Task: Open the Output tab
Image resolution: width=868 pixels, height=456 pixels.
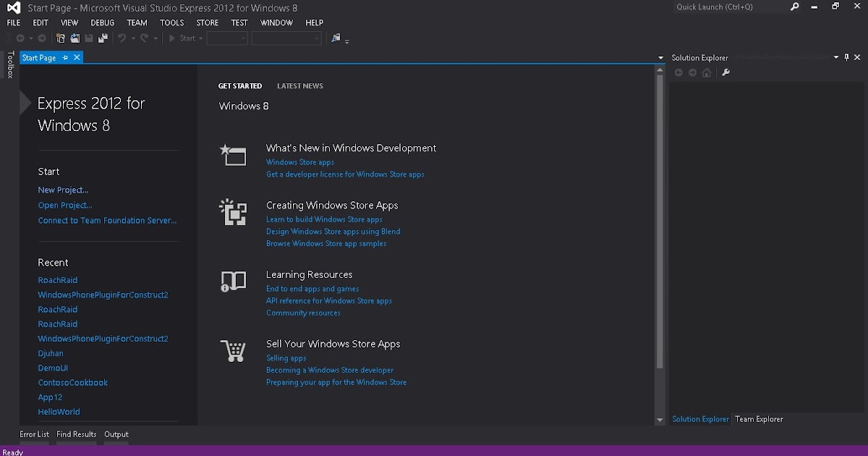Action: pyautogui.click(x=116, y=434)
